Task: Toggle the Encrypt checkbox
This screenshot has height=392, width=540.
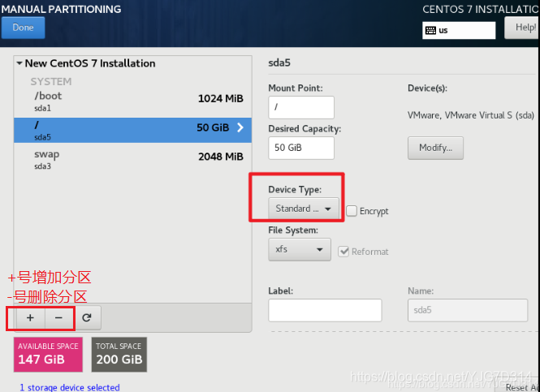Action: pyautogui.click(x=352, y=211)
